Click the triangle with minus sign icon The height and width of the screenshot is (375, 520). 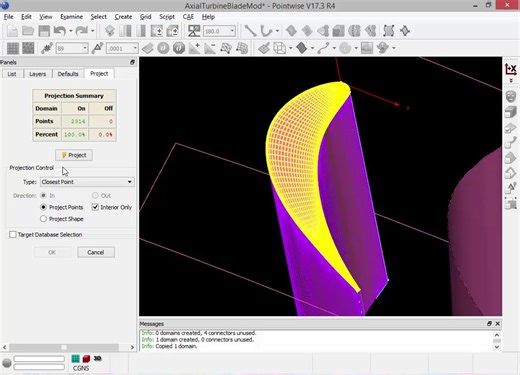210,48
